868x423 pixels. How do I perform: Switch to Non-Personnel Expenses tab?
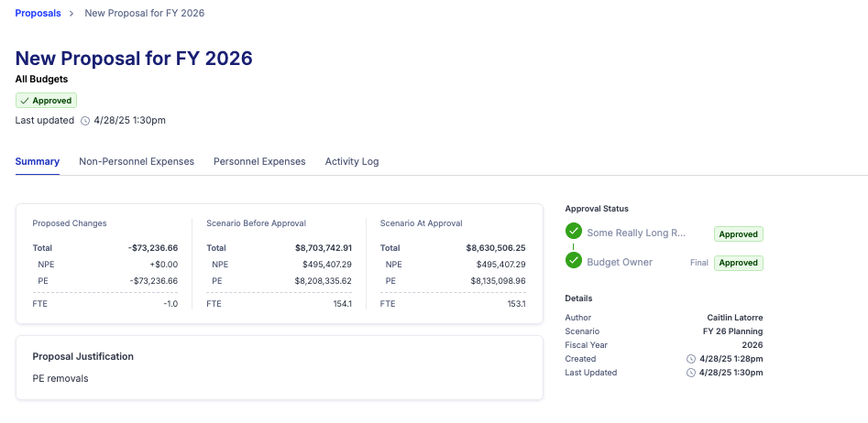point(137,161)
